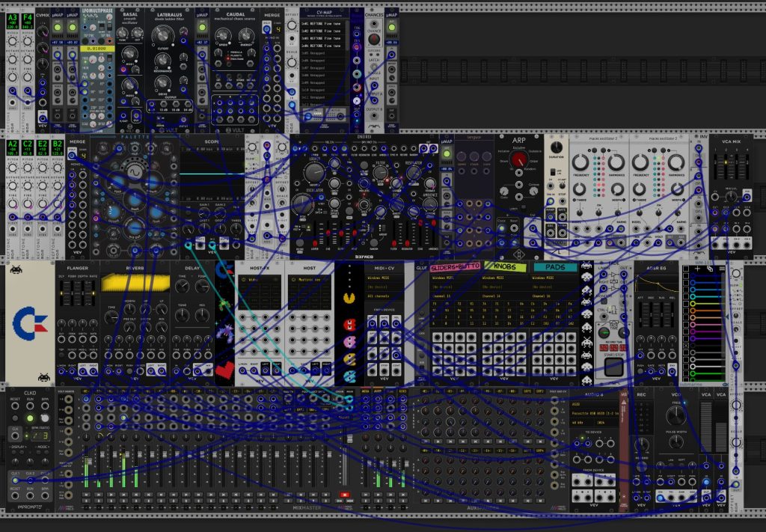
Task: Open the WM-101 hamburger menu icon
Action: click(x=722, y=269)
